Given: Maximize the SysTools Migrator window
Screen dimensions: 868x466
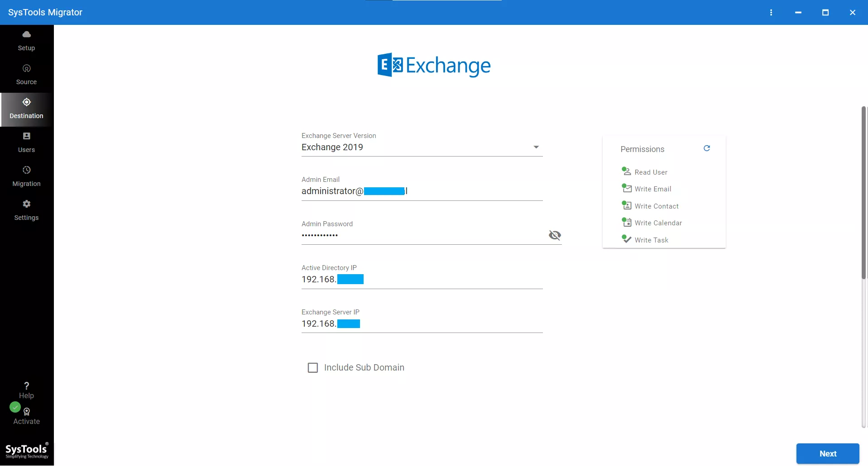Looking at the screenshot, I should (x=825, y=13).
